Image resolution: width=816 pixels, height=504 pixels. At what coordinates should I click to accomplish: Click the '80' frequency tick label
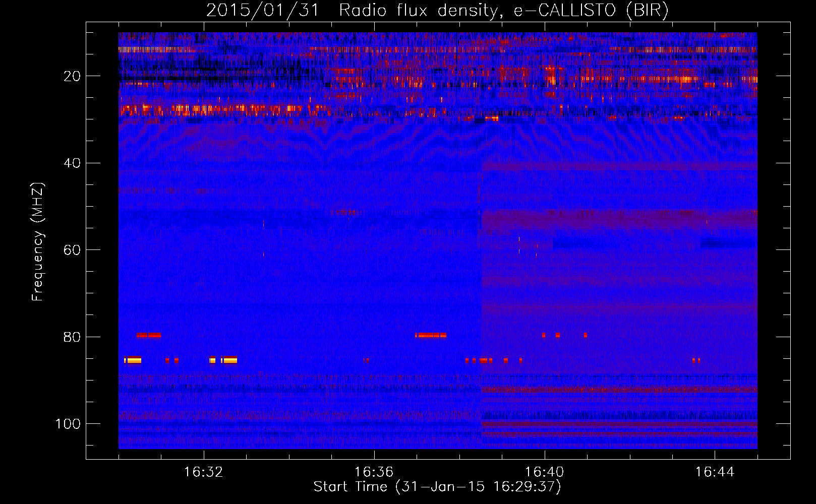(x=72, y=337)
